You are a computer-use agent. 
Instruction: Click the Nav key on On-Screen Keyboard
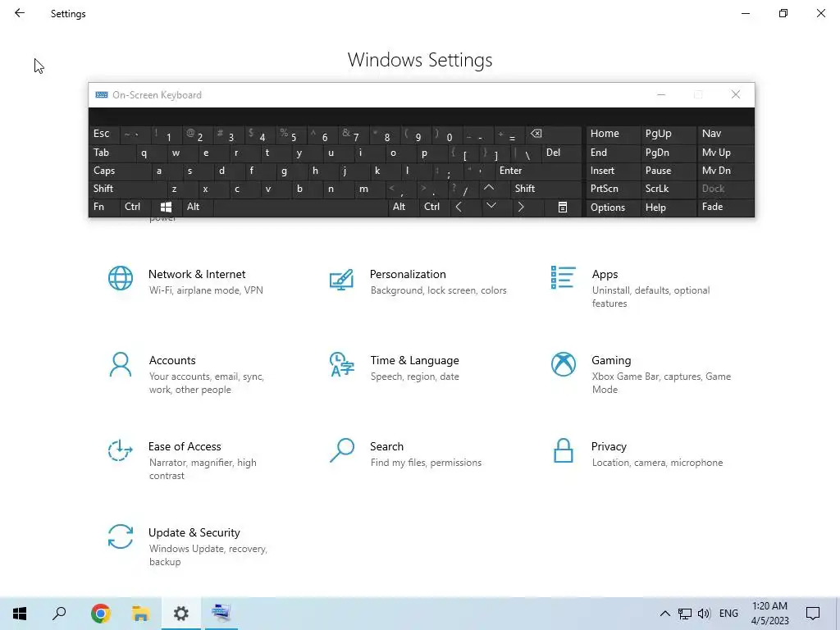[x=725, y=134]
